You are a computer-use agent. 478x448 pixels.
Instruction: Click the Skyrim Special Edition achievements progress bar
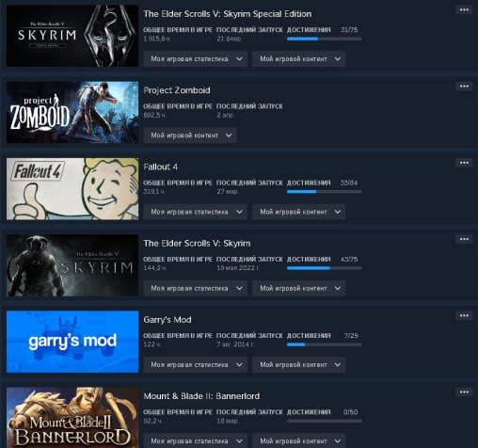(x=325, y=39)
